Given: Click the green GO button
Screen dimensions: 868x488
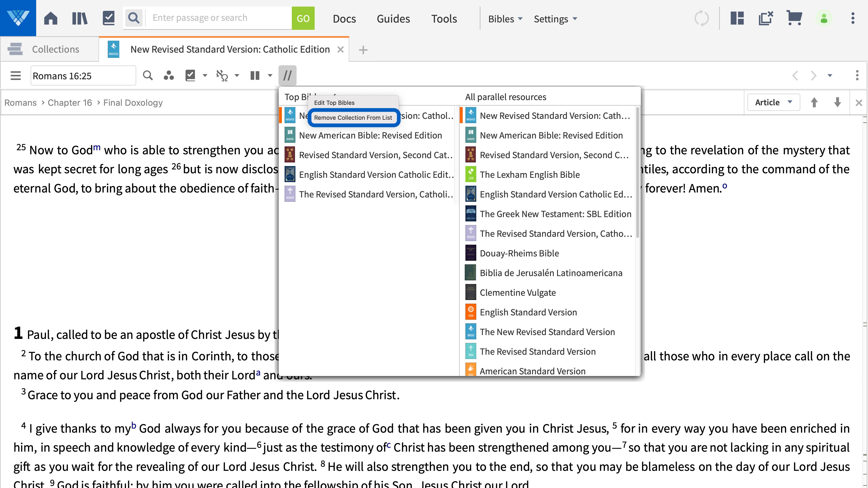Looking at the screenshot, I should coord(303,18).
